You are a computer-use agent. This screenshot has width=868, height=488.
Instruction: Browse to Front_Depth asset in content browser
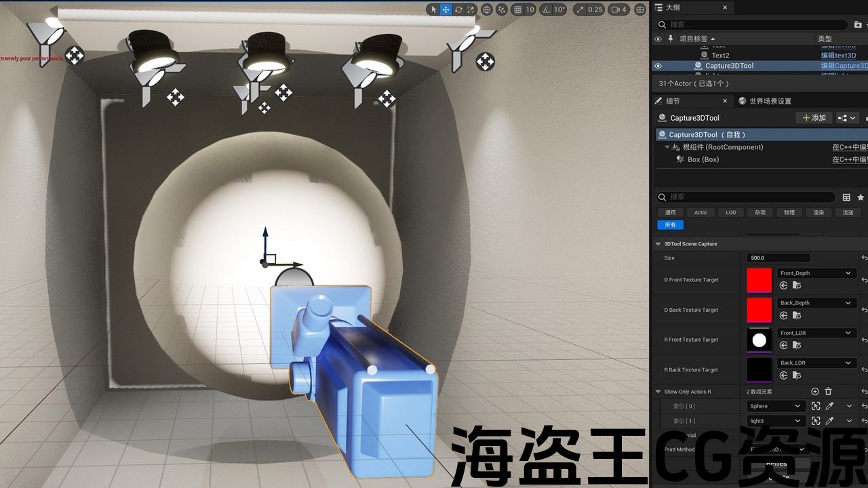[x=797, y=286]
